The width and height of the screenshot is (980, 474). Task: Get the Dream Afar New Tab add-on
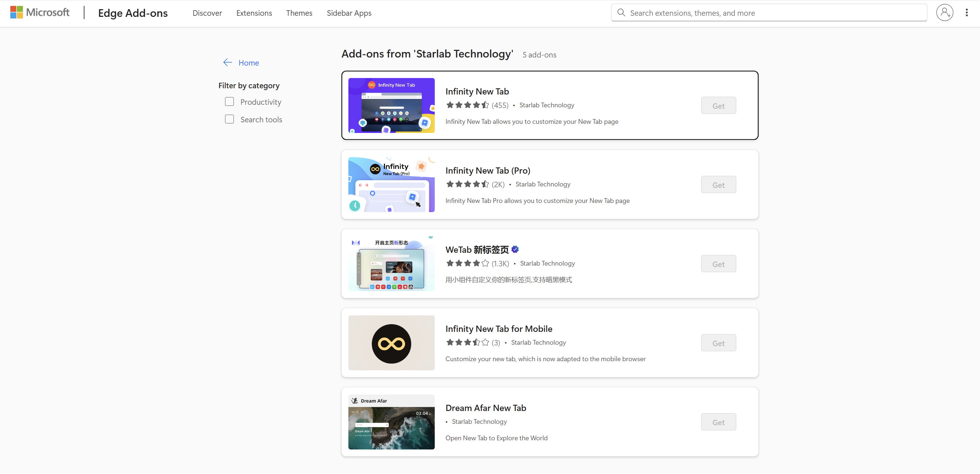[718, 422]
